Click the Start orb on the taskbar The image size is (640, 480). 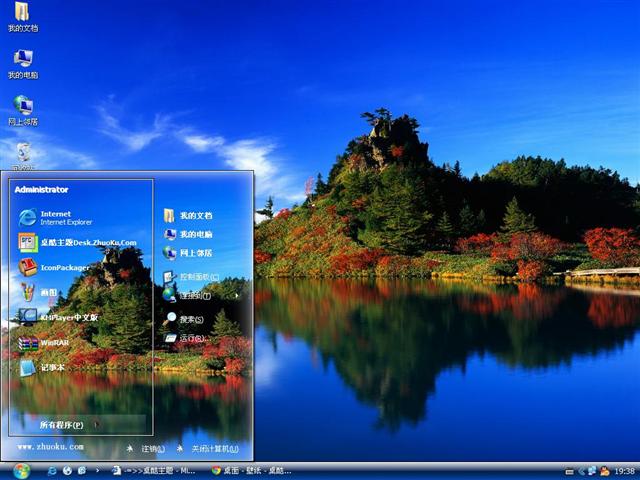21,471
